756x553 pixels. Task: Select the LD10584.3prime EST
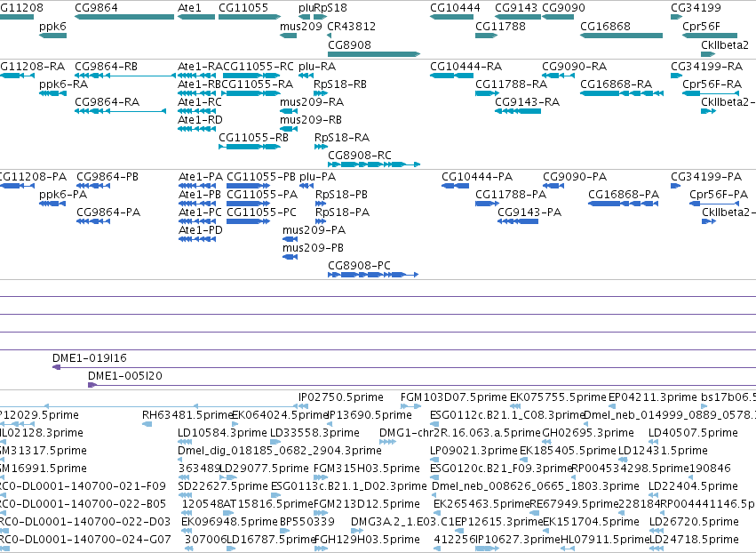coord(184,442)
